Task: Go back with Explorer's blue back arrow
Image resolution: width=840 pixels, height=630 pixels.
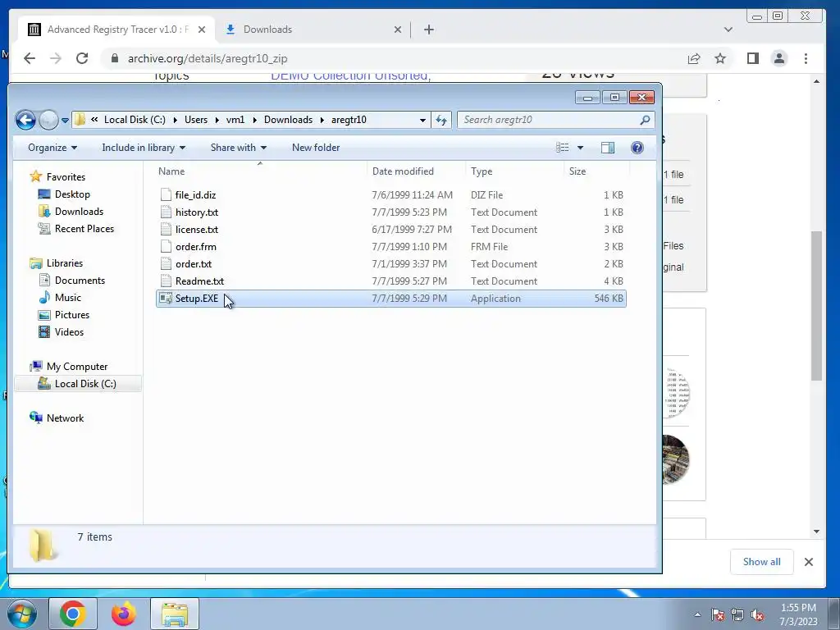Action: click(25, 120)
